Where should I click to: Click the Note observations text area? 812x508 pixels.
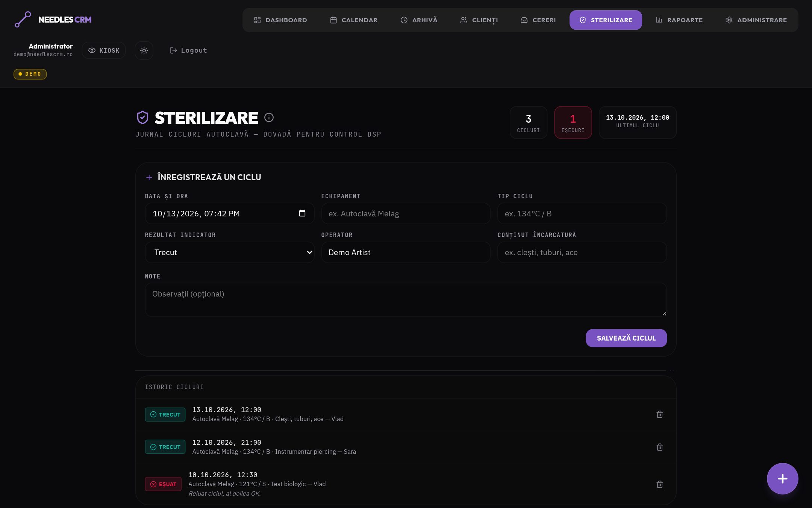pyautogui.click(x=406, y=300)
